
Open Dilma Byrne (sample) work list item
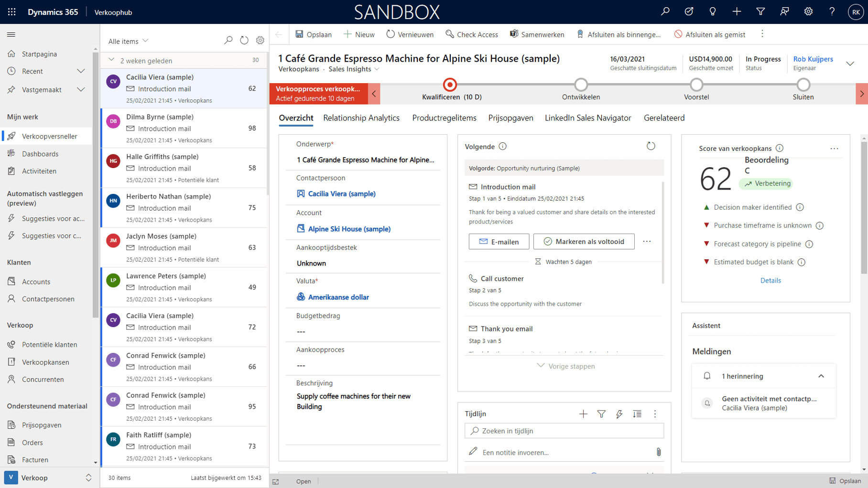point(184,128)
